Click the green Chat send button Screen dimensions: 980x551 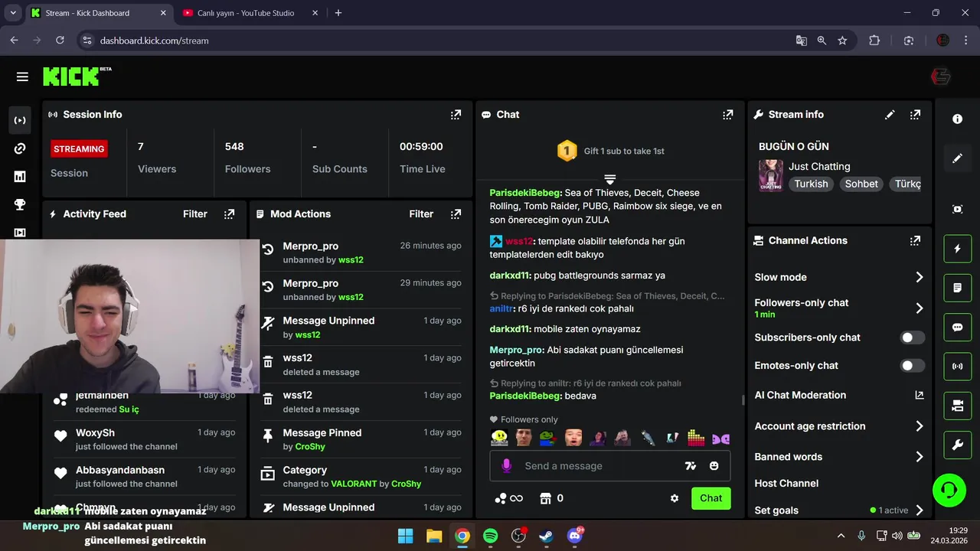pyautogui.click(x=710, y=498)
